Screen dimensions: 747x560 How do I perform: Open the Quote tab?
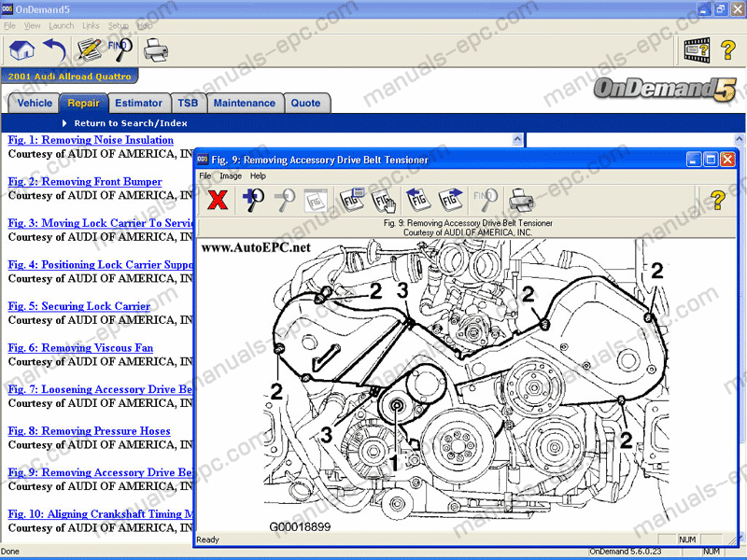pyautogui.click(x=306, y=103)
